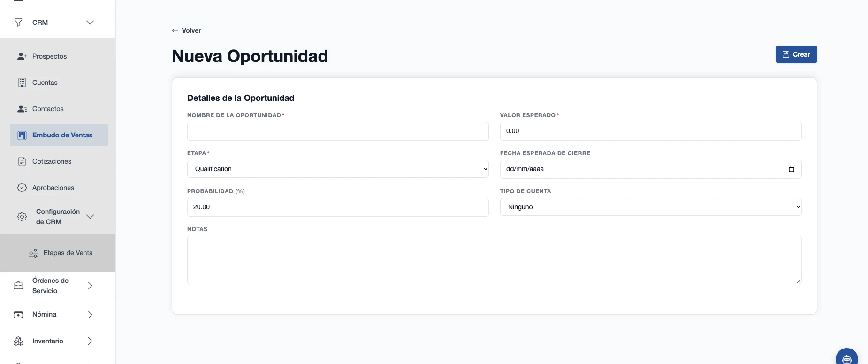Viewport: 868px width, 364px height.
Task: Click the Embudo de Ventas board icon
Action: tap(22, 135)
